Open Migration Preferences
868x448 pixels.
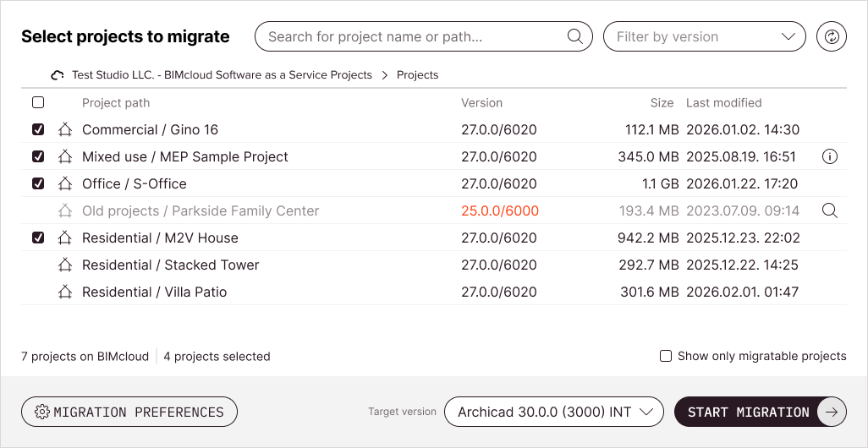pos(129,412)
